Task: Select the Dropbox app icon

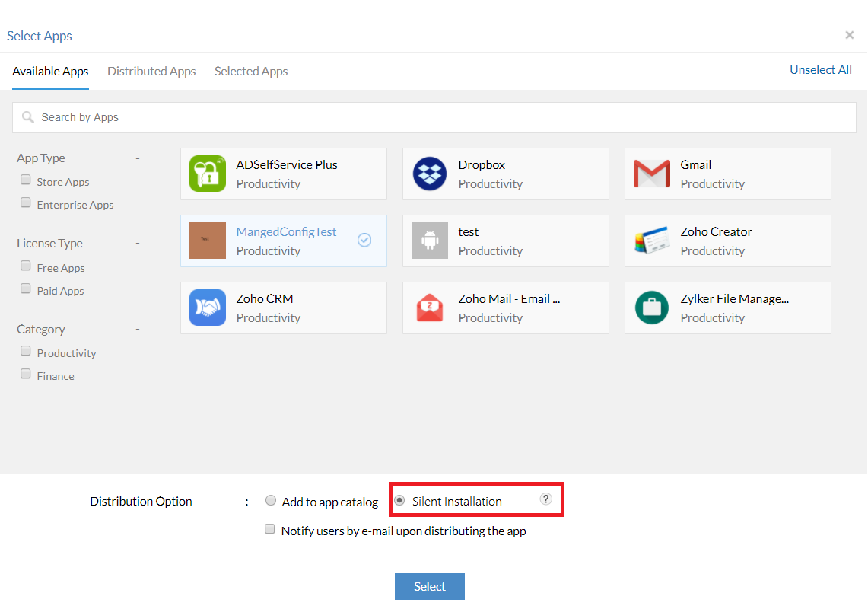Action: (x=429, y=174)
